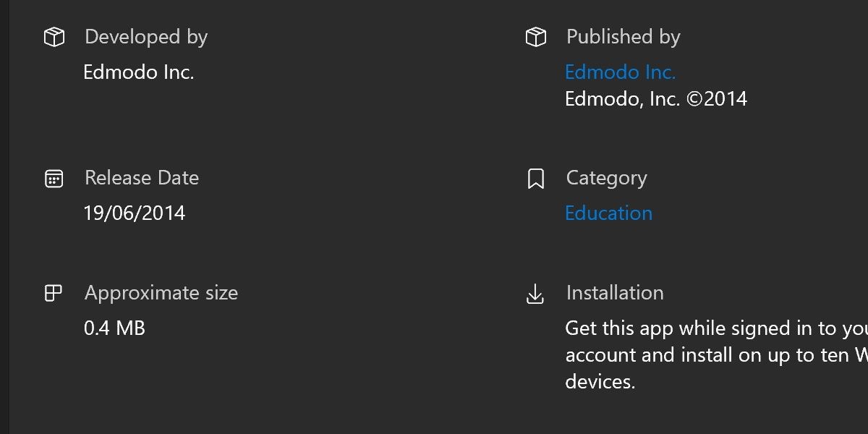Click the Release Date heading
868x434 pixels.
(x=142, y=178)
